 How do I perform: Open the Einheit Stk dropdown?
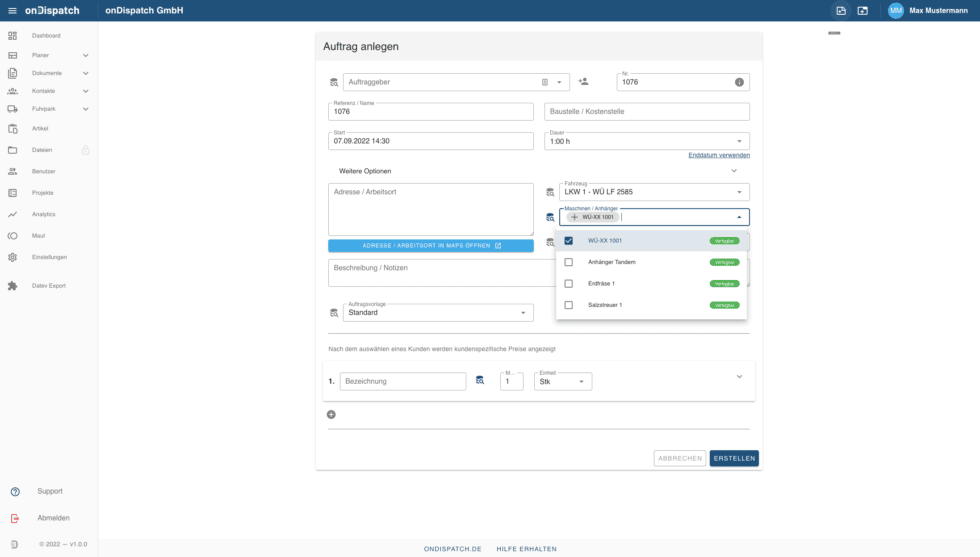581,382
